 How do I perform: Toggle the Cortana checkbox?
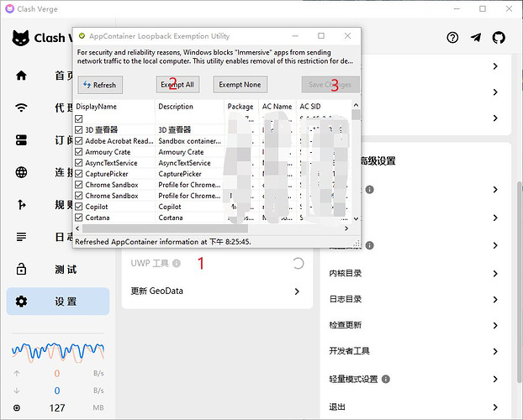(x=79, y=218)
